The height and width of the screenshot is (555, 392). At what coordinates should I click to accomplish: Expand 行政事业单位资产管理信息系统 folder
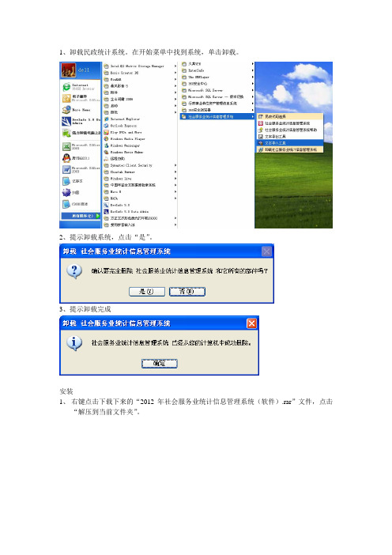click(217, 104)
